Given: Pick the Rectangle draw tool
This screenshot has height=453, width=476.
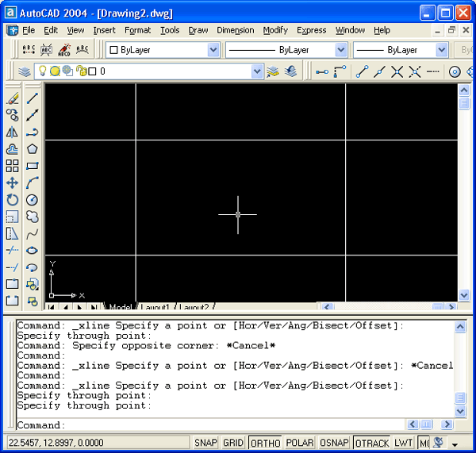Looking at the screenshot, I should pos(33,166).
